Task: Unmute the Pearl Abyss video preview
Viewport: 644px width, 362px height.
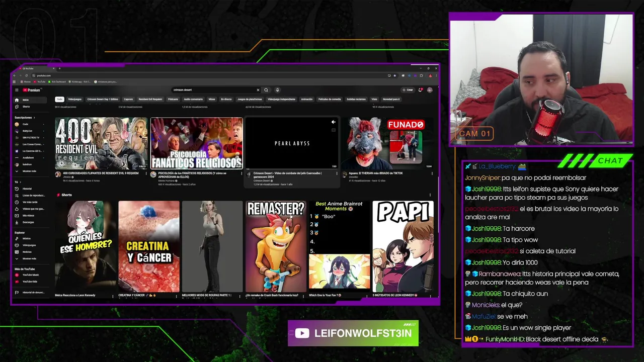Action: pyautogui.click(x=333, y=122)
